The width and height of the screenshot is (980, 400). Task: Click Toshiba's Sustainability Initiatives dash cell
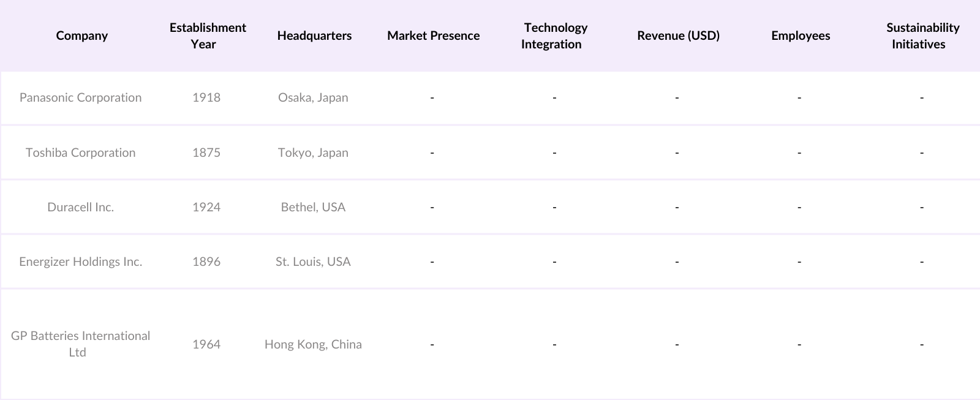click(x=922, y=153)
